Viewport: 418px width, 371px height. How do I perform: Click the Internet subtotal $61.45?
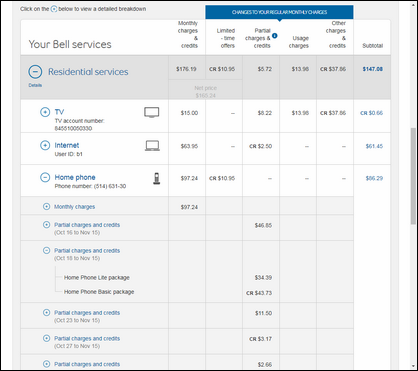[374, 146]
